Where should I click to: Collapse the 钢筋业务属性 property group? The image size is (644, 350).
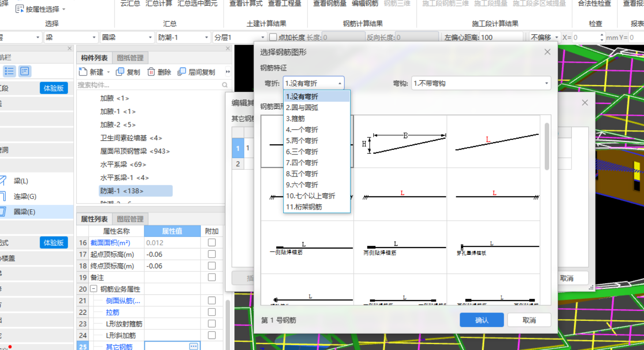coord(94,289)
